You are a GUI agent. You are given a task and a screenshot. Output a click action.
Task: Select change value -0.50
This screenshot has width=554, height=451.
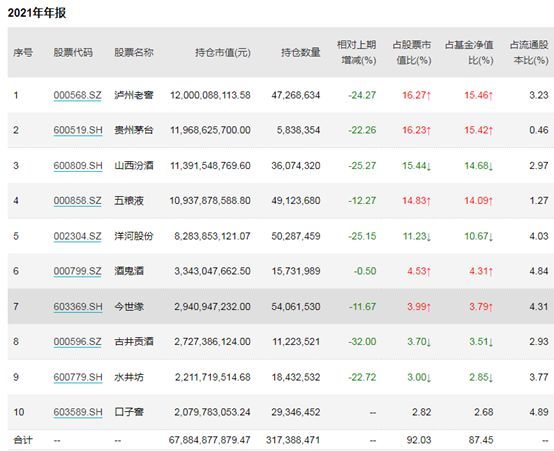(365, 271)
